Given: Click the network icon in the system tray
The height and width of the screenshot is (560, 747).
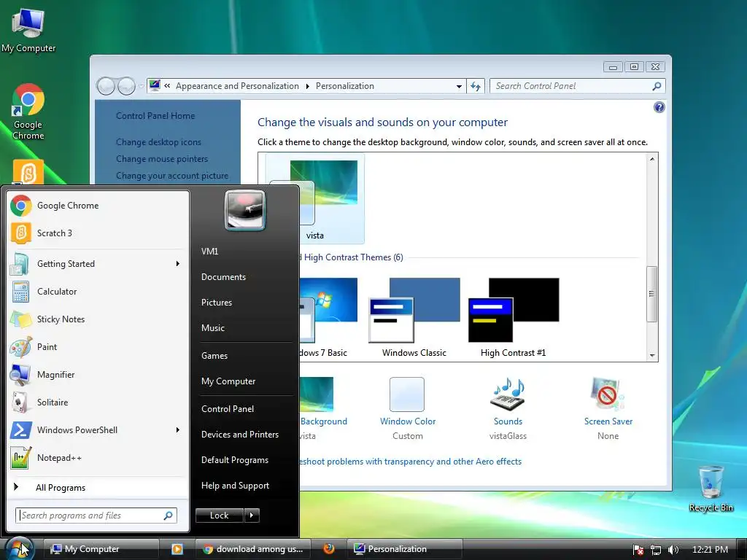Looking at the screenshot, I should click(656, 550).
